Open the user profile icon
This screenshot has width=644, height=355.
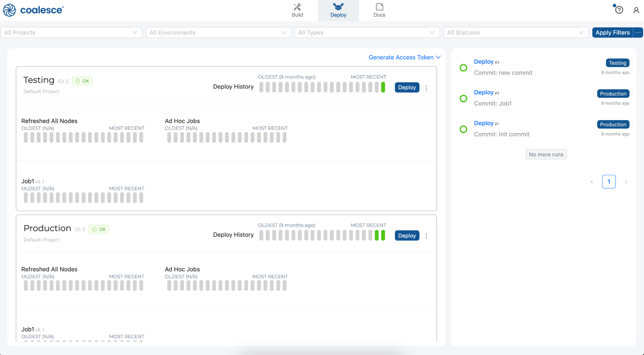coord(636,10)
